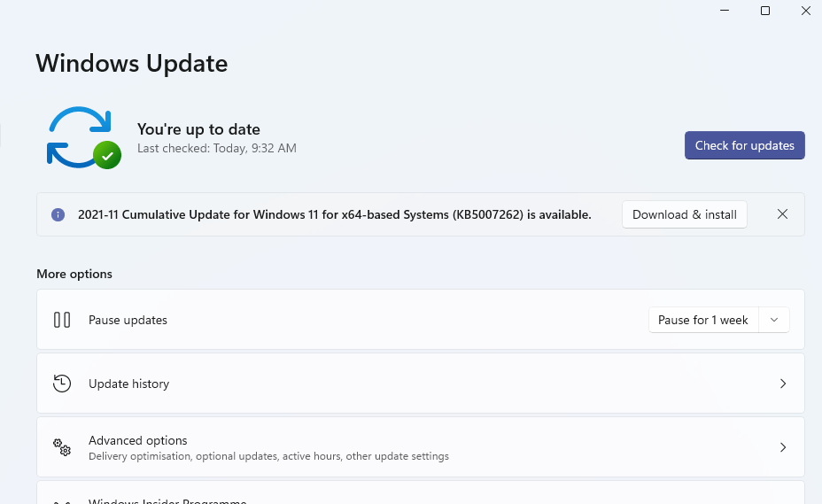
Task: Click the chevron on the Update history row
Action: click(x=782, y=384)
